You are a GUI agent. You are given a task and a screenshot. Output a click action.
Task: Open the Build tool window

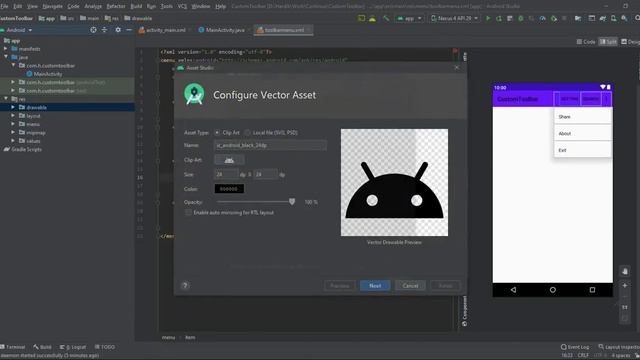pyautogui.click(x=42, y=347)
